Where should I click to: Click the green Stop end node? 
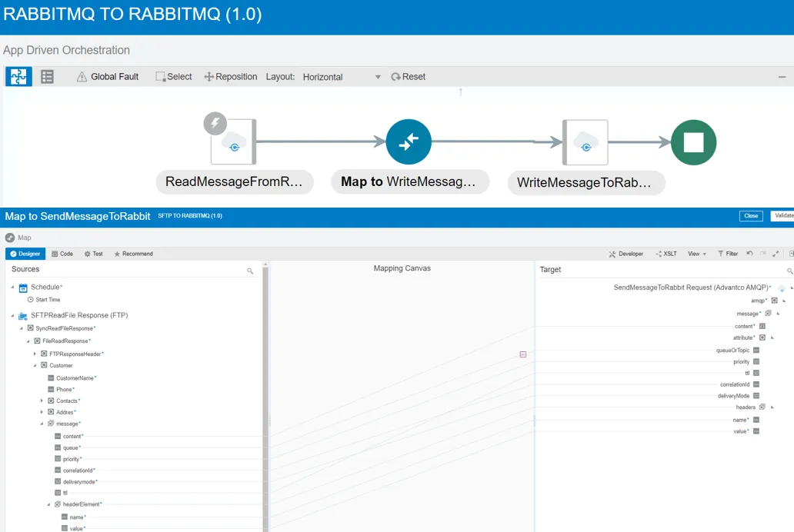[694, 142]
